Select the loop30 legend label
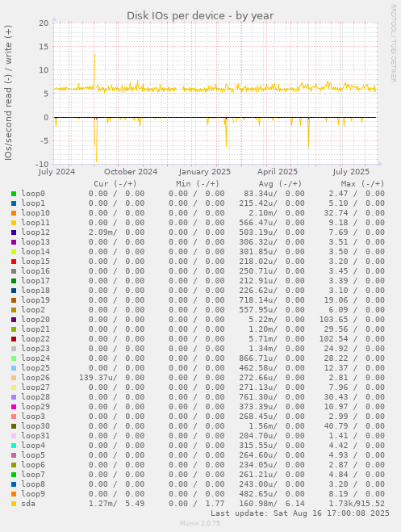The width and height of the screenshot is (401, 532). pos(36,426)
